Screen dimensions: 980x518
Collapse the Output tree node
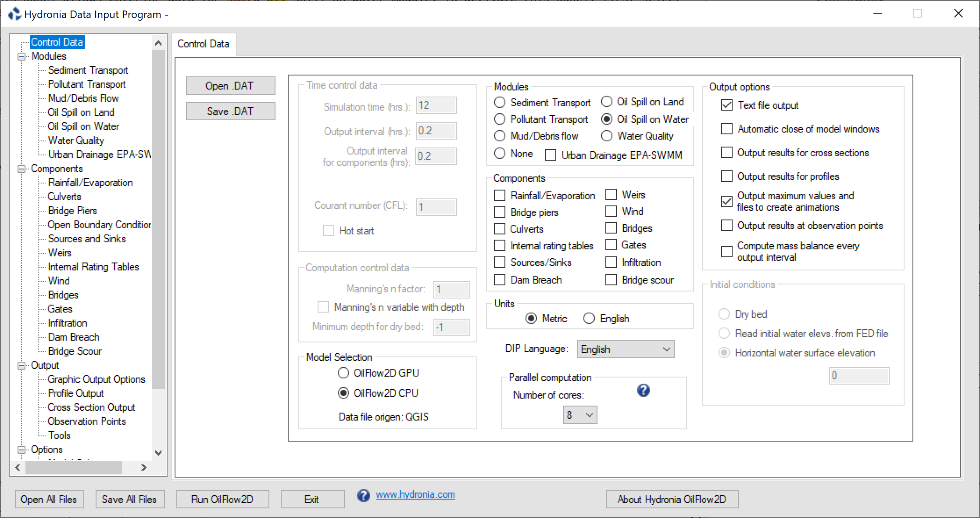(21, 366)
